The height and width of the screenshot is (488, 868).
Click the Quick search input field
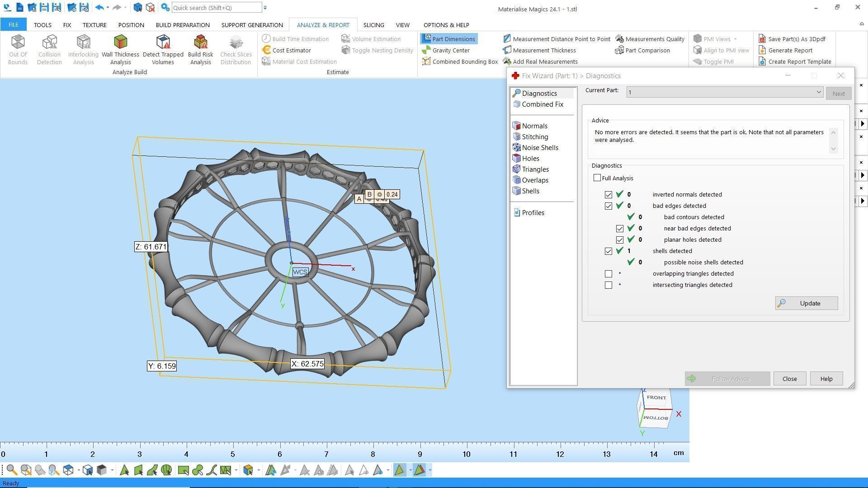(x=216, y=8)
